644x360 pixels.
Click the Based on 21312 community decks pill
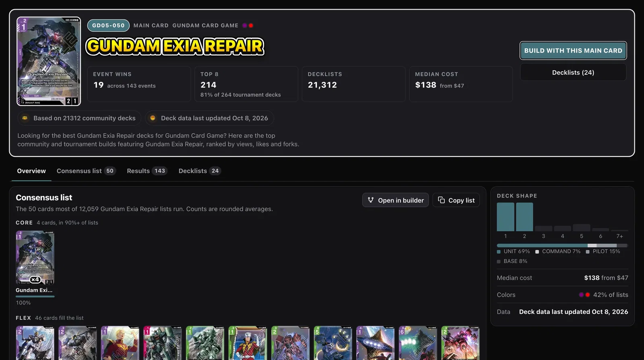(79, 118)
